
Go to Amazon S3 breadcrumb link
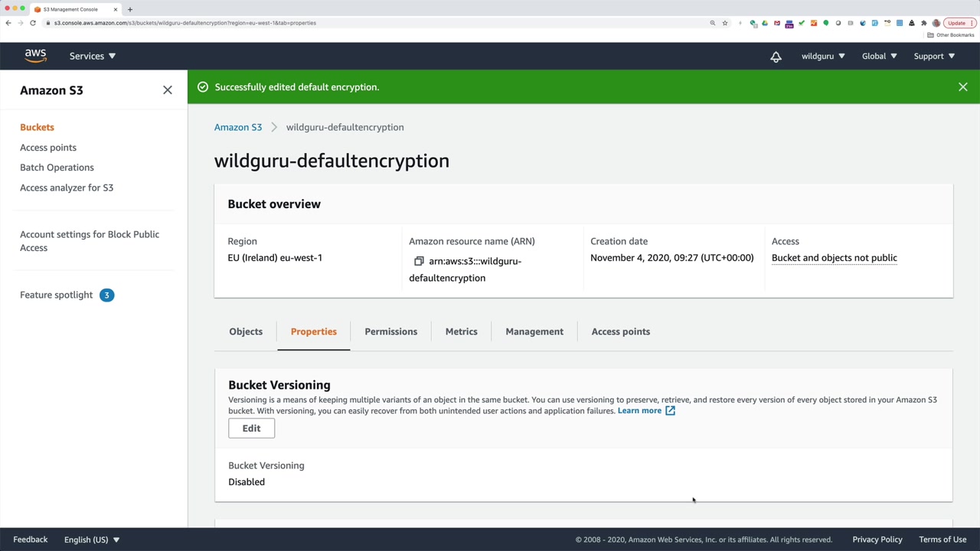click(x=238, y=127)
